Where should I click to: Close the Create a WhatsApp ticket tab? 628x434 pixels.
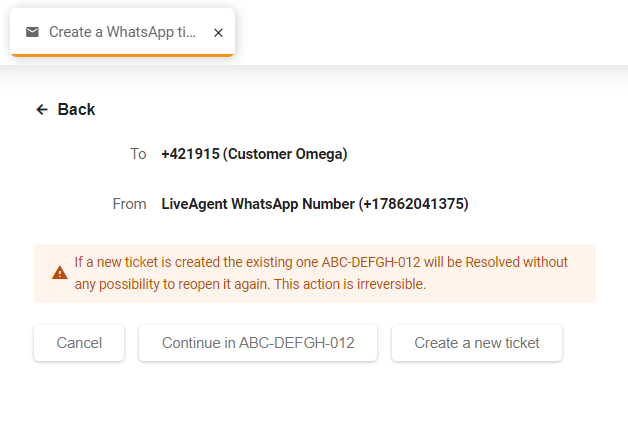point(218,32)
